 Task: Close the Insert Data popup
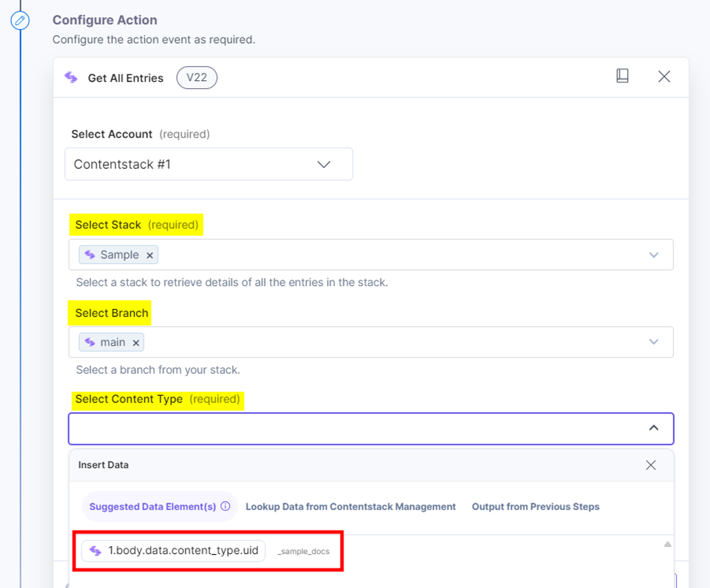(x=650, y=465)
